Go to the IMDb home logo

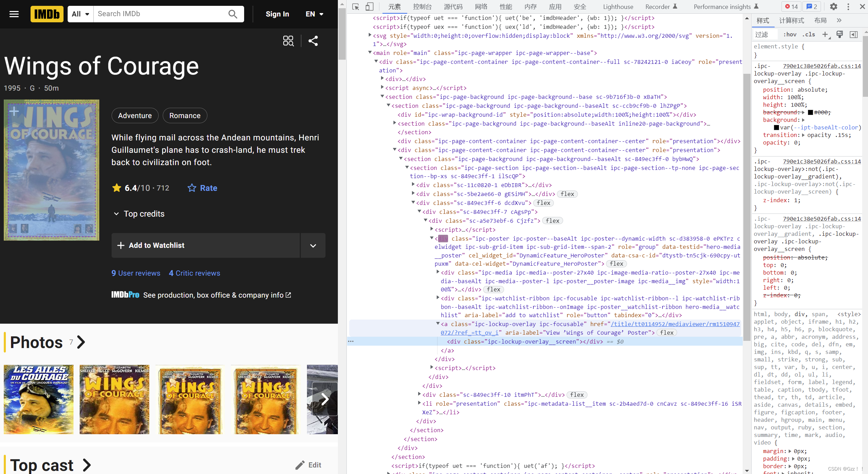coord(47,14)
